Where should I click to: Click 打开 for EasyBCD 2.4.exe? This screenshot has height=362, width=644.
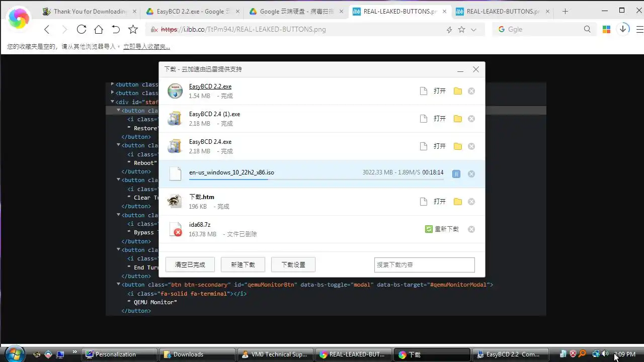pos(440,146)
